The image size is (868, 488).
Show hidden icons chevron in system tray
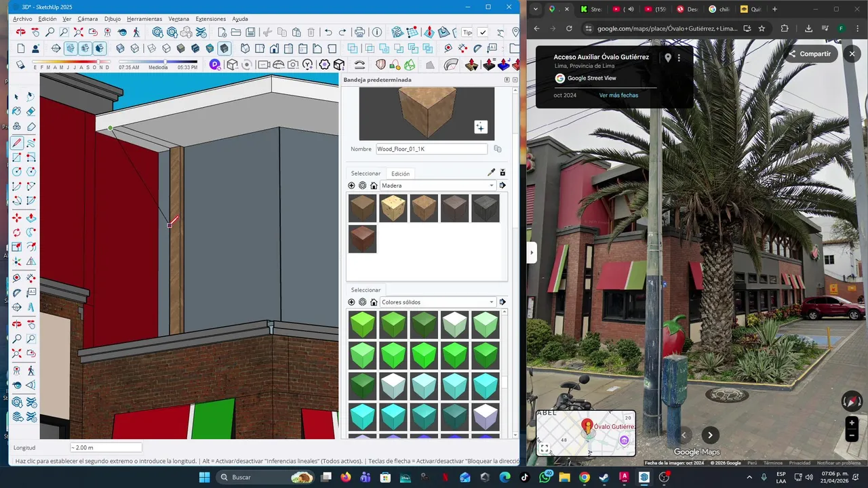pyautogui.click(x=749, y=477)
